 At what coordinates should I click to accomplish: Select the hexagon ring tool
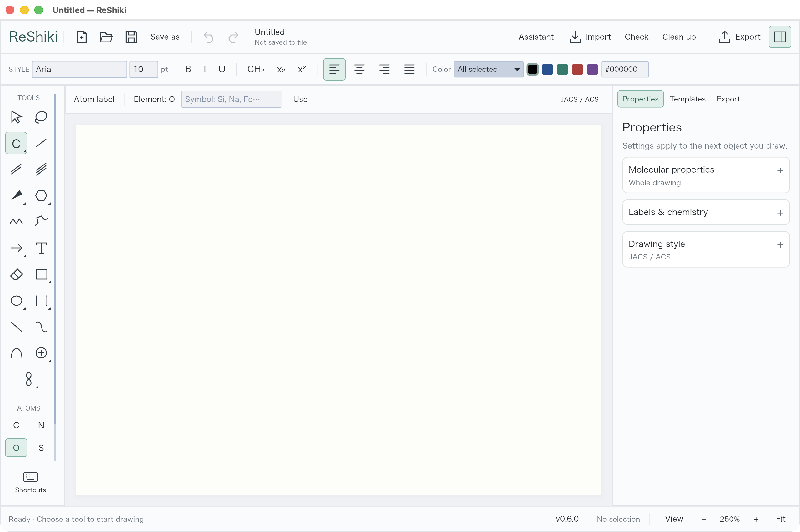coord(41,195)
